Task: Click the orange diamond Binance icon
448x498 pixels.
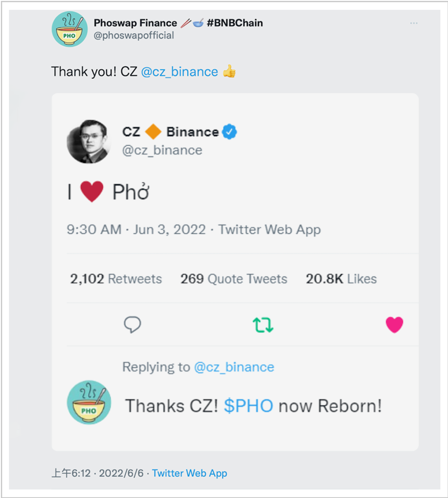Action: 153,132
